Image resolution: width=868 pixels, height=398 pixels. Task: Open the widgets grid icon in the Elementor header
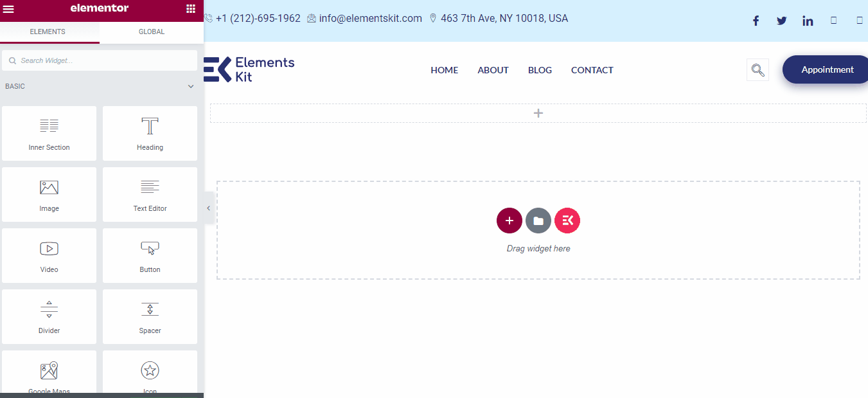pos(191,8)
